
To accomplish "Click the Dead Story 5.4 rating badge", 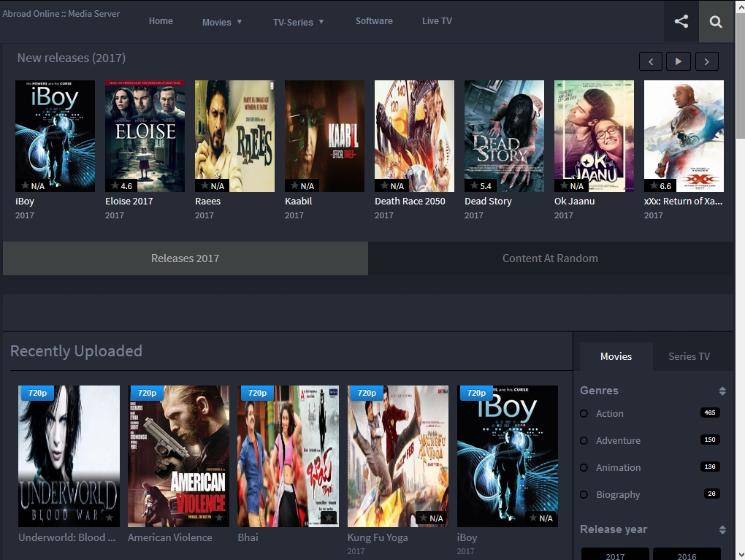I will click(481, 185).
